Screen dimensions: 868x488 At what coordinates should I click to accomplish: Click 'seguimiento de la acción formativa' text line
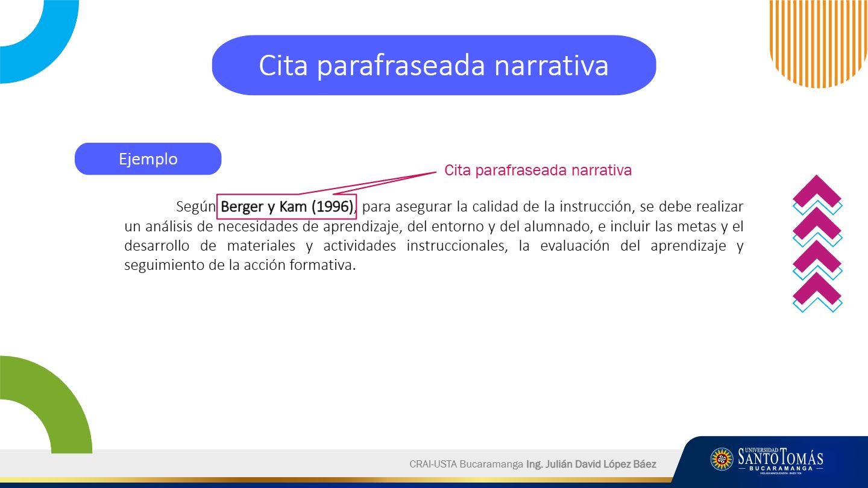click(240, 265)
